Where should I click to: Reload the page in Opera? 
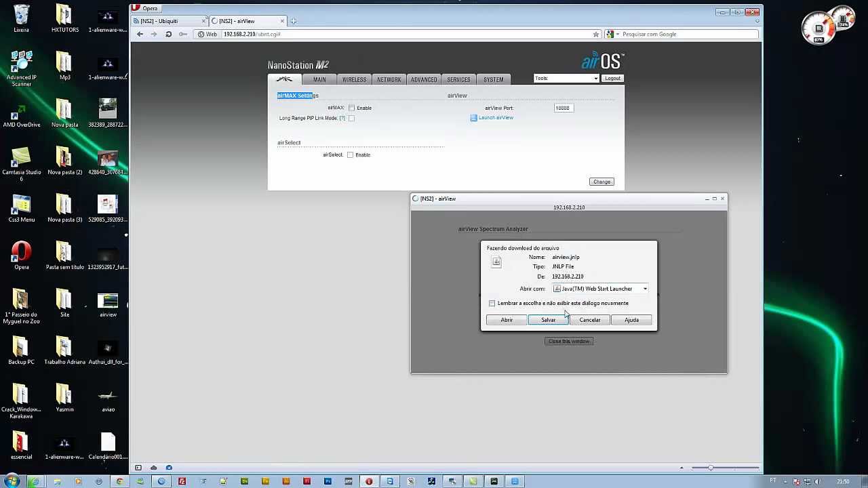(x=168, y=34)
